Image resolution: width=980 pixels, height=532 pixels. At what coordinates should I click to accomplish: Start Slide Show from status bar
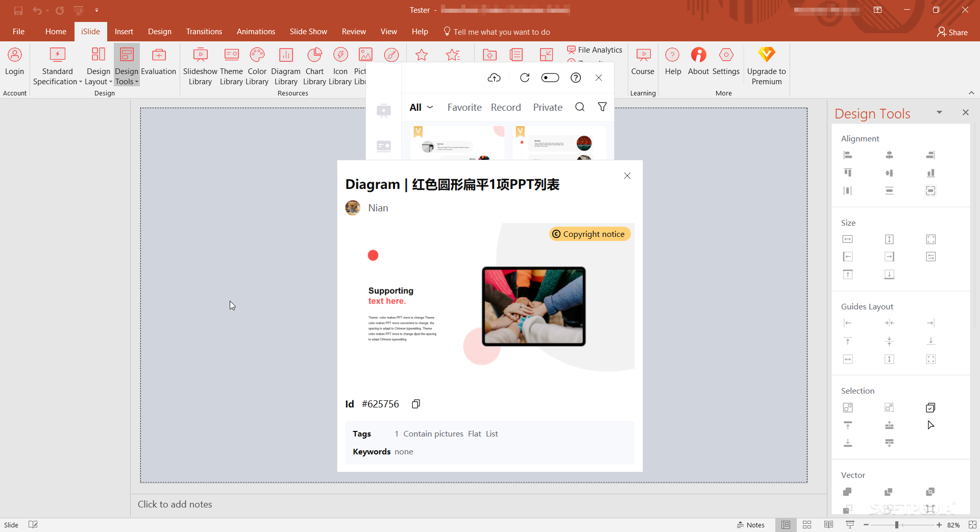pyautogui.click(x=850, y=525)
